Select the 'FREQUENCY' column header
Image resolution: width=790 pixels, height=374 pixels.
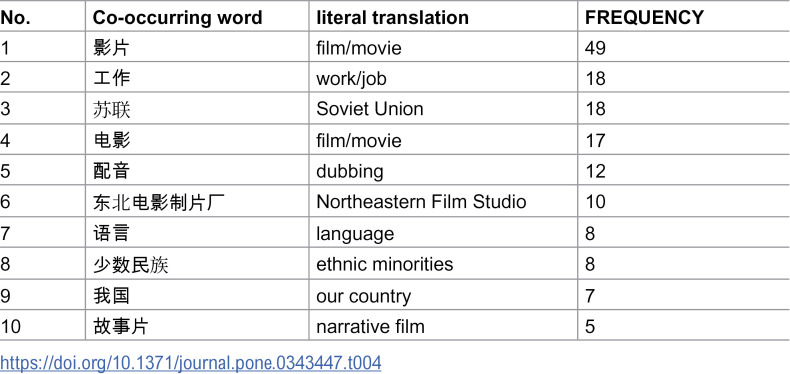[x=644, y=18]
